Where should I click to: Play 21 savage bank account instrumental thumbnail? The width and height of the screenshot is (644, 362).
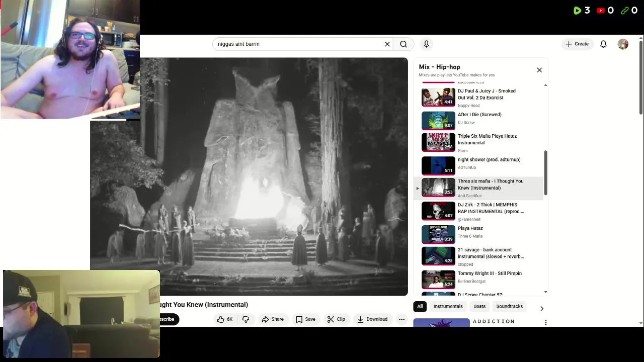tap(438, 256)
